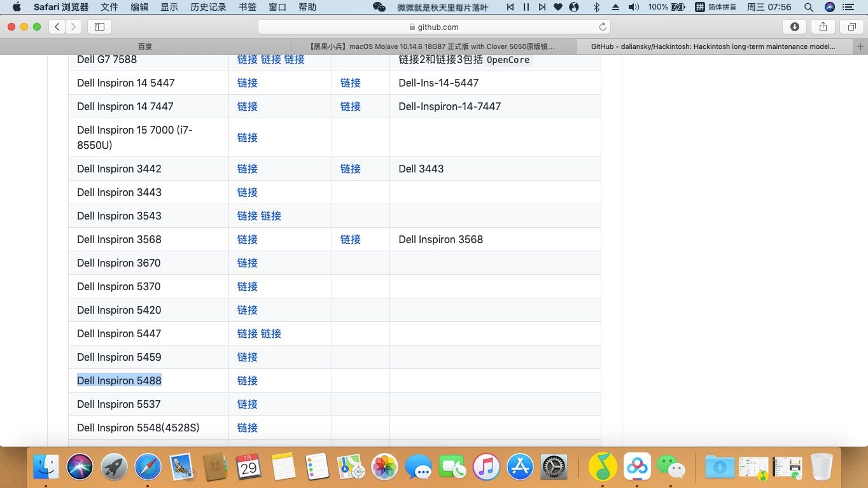
Task: Open Maps from the Dock
Action: coord(351,468)
